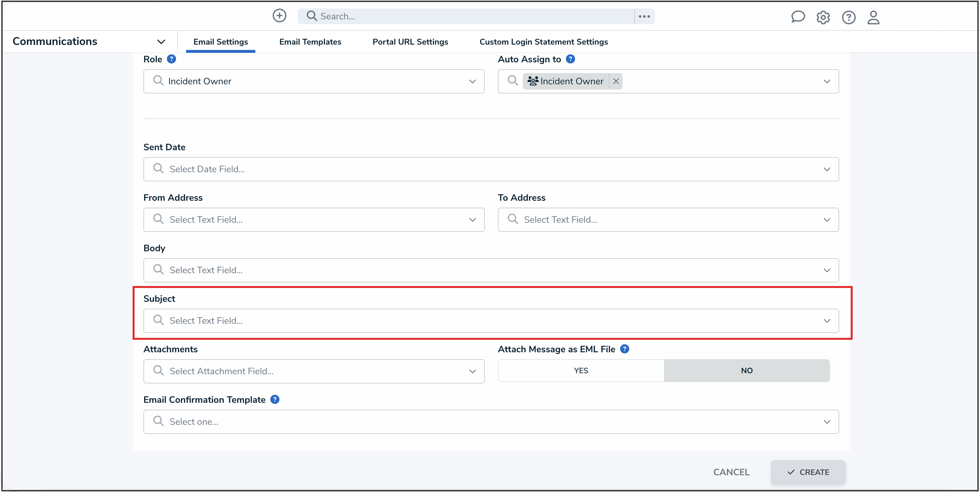This screenshot has width=980, height=492.
Task: Switch to the Email Templates tab
Action: pos(310,42)
